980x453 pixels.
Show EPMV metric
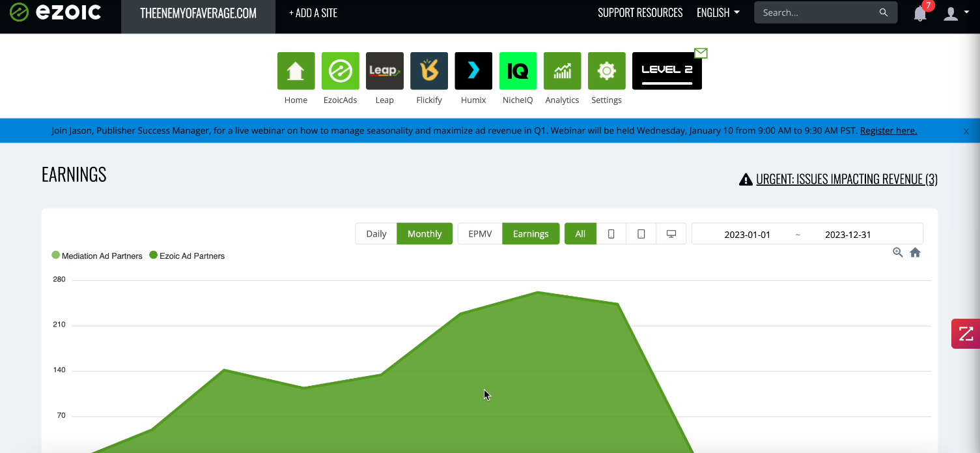(x=480, y=234)
